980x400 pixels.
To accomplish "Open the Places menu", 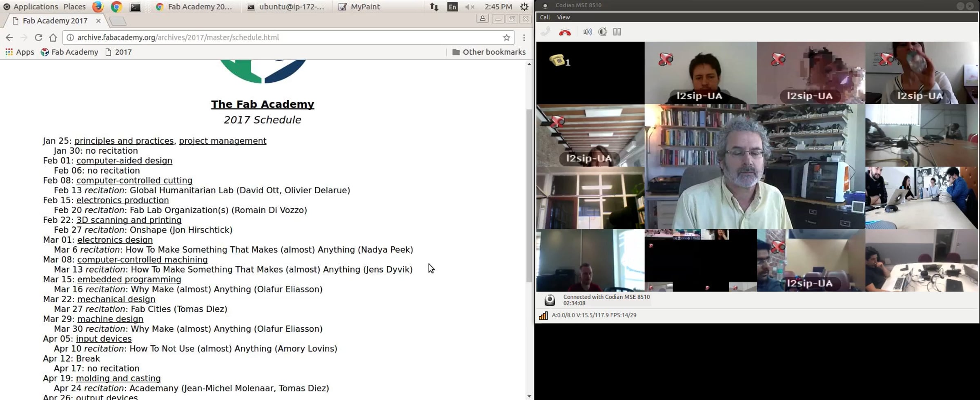I will click(75, 7).
